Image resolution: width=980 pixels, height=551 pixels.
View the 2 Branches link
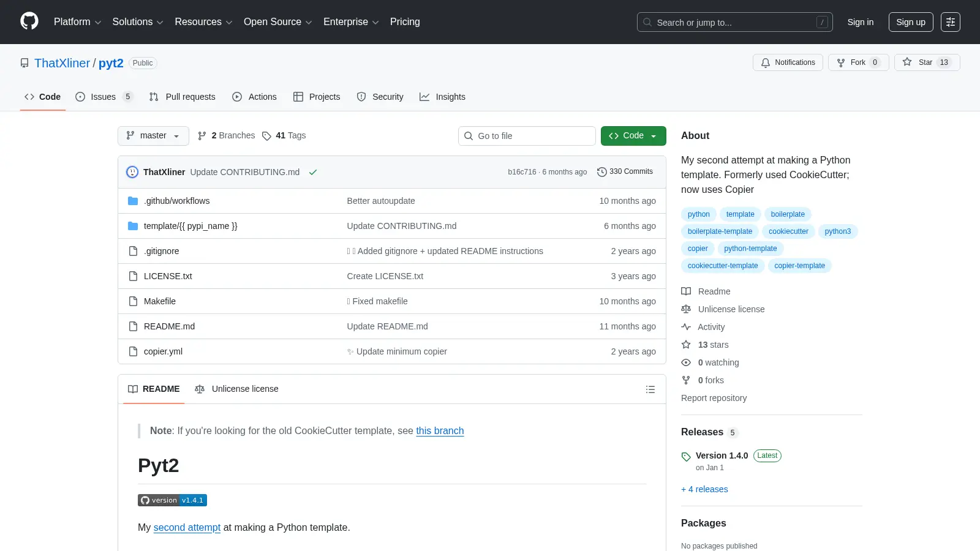point(226,136)
